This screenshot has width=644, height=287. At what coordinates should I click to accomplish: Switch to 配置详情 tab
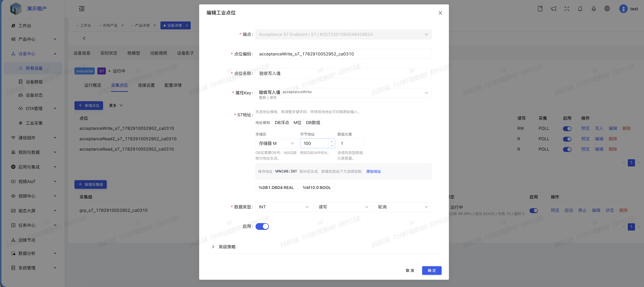pos(173,85)
